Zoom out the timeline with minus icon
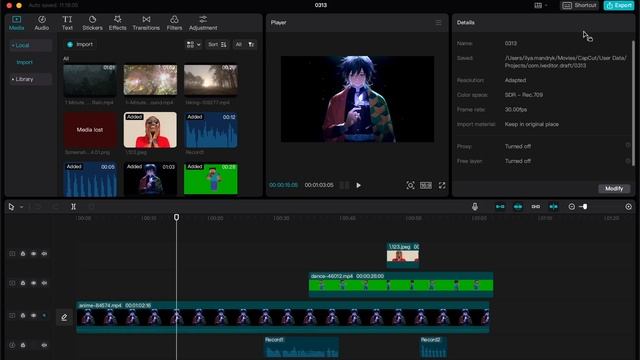The height and width of the screenshot is (360, 640). pyautogui.click(x=571, y=207)
